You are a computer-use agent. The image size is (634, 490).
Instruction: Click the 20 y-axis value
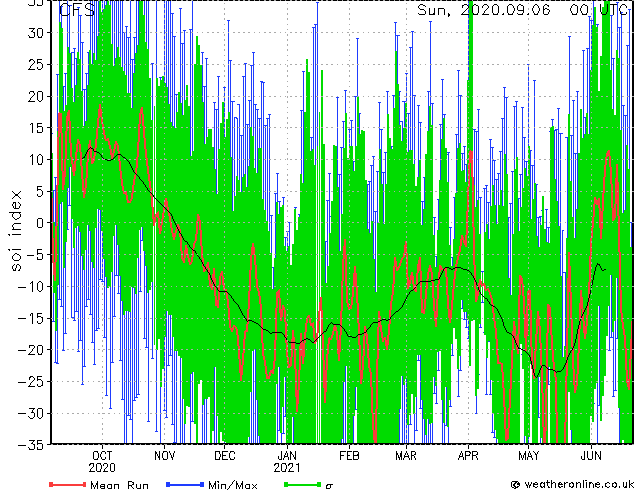(x=36, y=96)
